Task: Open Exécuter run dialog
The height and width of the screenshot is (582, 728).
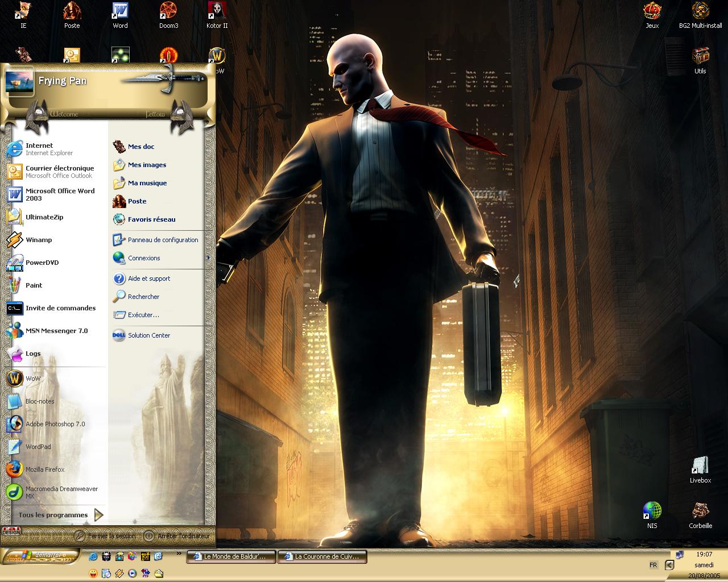Action: click(x=157, y=315)
